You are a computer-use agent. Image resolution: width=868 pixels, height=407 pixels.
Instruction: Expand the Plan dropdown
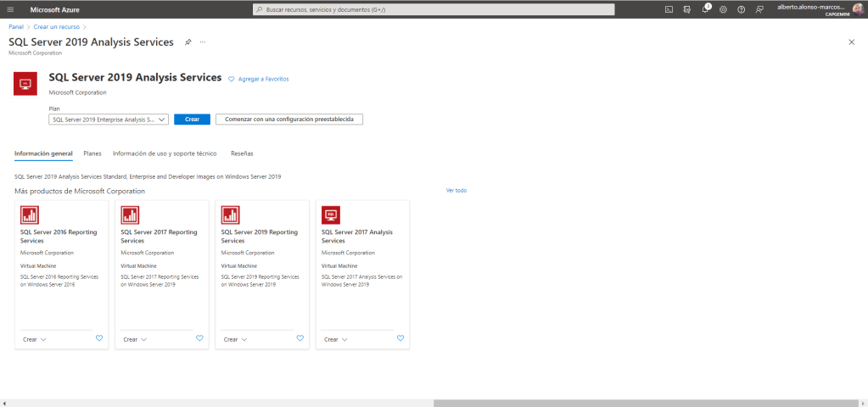[x=109, y=120]
